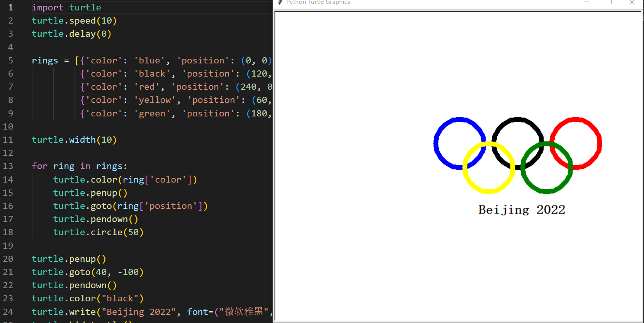644x323 pixels.
Task: Click the 'turtle.penup()' call on line 20
Action: [x=69, y=259]
